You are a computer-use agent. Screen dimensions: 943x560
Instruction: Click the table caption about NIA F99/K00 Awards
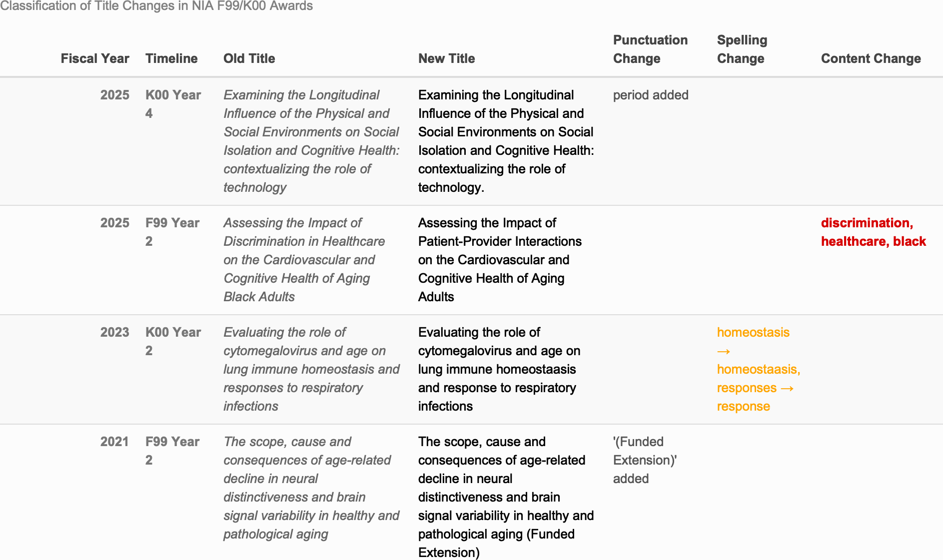[156, 6]
